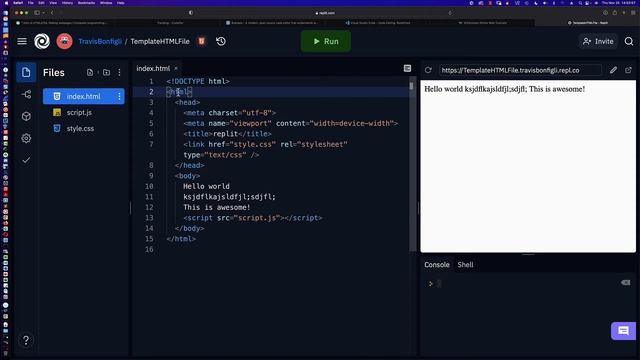This screenshot has width=640, height=360.
Task: Click the preview text 'Hello world'
Action: point(444,89)
